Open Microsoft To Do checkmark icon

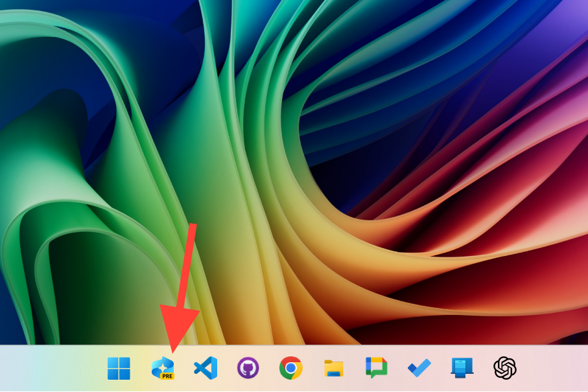tap(419, 368)
